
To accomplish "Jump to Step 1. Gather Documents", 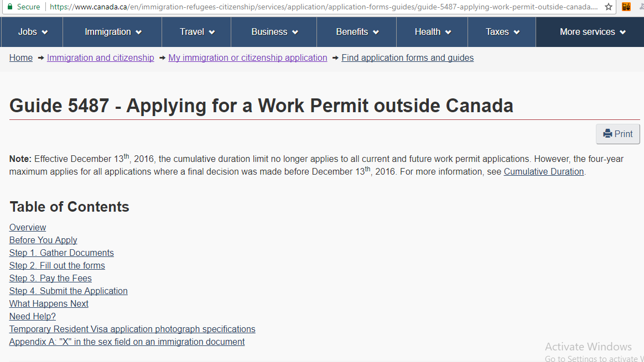I will pyautogui.click(x=61, y=253).
